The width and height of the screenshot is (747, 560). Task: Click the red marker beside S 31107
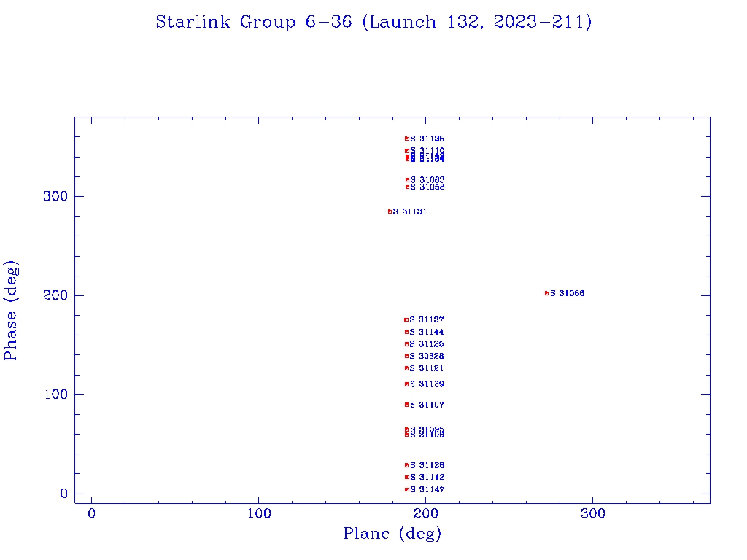tap(407, 405)
